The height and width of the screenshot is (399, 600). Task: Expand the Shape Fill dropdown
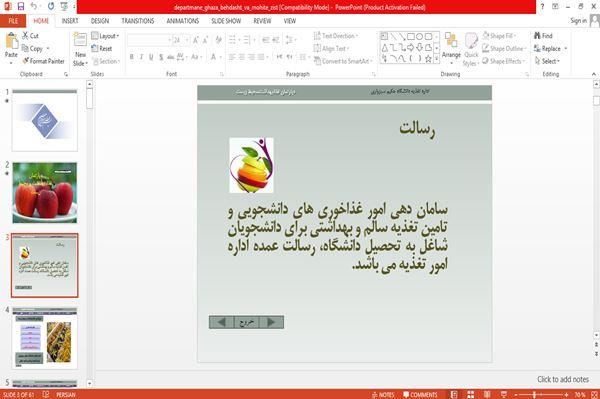[499, 36]
